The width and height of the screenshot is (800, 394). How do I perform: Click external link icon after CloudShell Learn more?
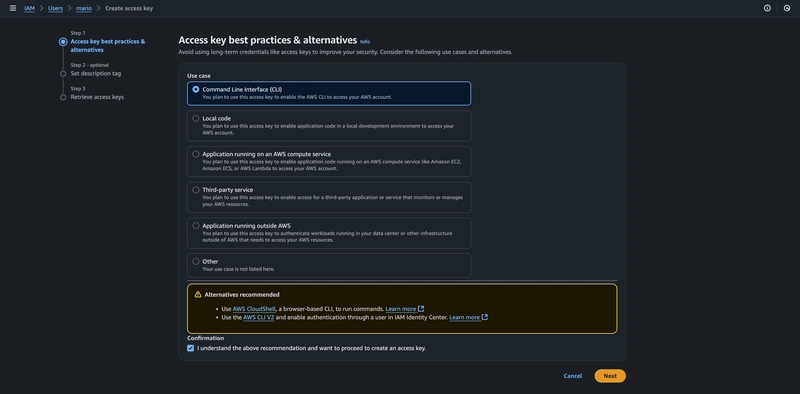(x=421, y=309)
